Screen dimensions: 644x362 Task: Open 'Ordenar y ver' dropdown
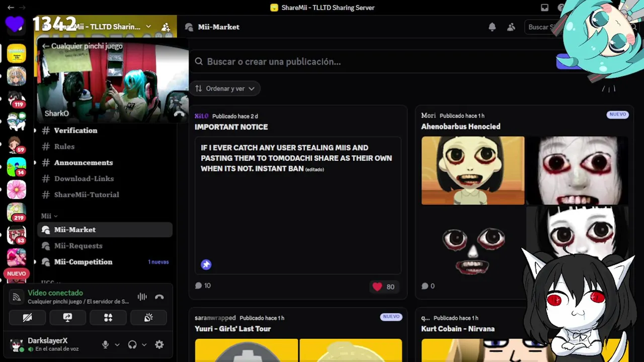coord(225,88)
